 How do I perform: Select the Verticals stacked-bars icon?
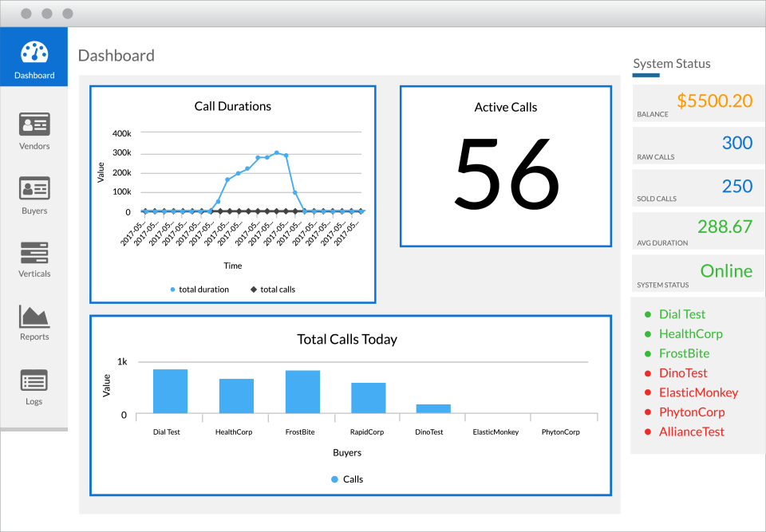point(34,252)
